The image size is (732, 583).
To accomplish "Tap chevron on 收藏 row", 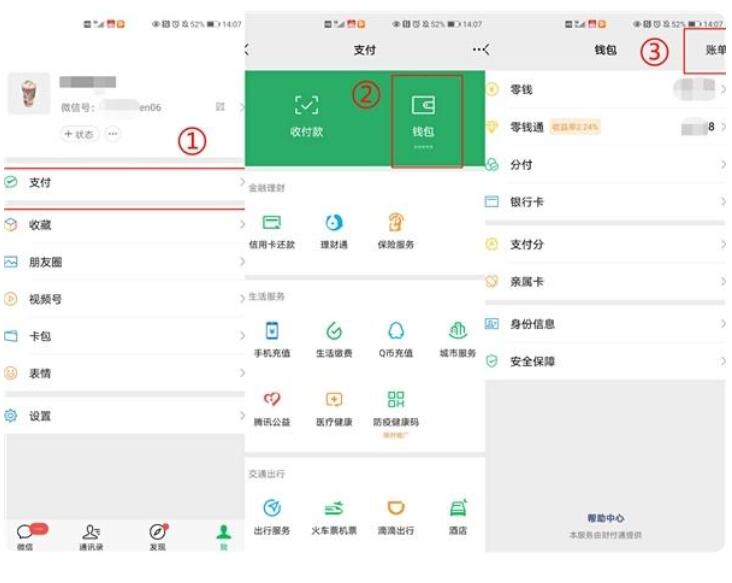I will pos(242,225).
